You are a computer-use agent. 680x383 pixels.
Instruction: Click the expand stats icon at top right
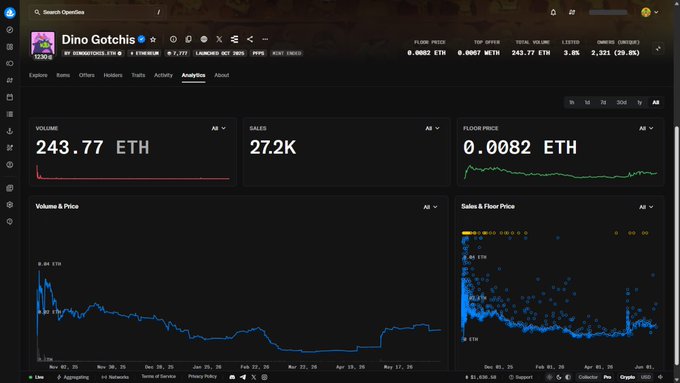tap(658, 49)
